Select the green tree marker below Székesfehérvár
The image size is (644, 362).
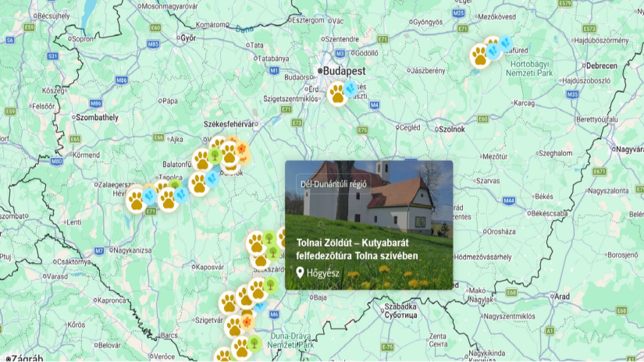coord(215,155)
